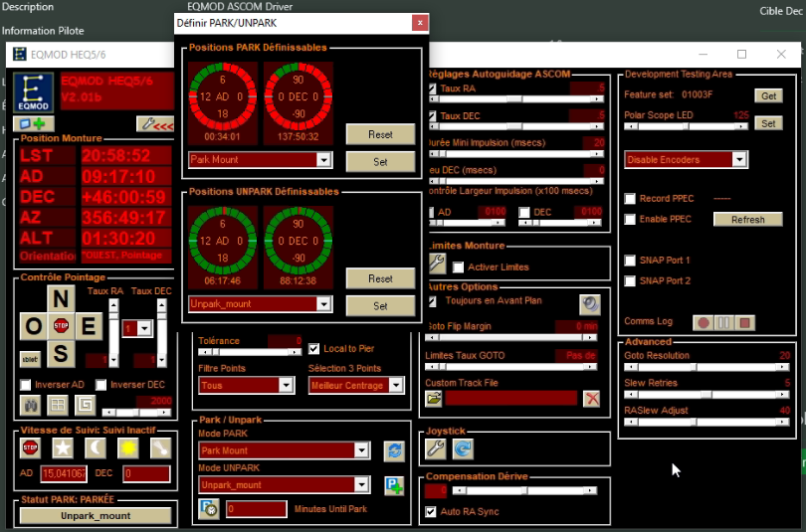The image size is (806, 532).
Task: Click the Minutes Until Park input field
Action: click(256, 509)
